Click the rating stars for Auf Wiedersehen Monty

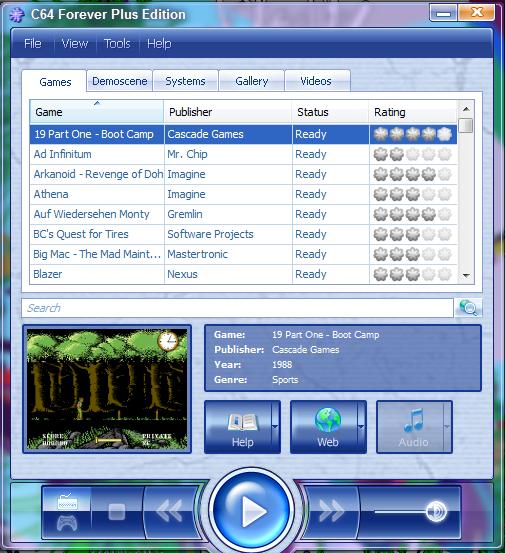[x=412, y=214]
